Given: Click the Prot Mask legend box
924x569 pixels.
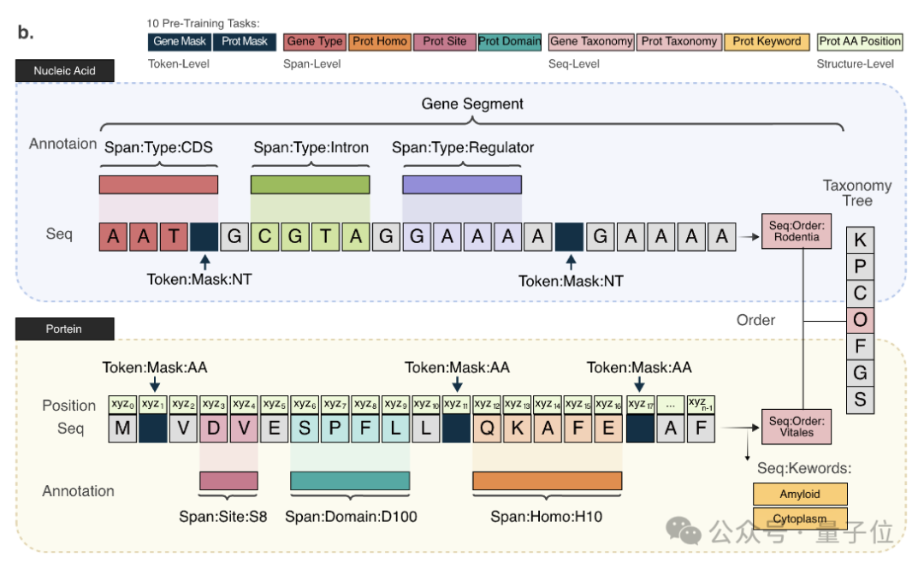Looking at the screenshot, I should coord(244,41).
